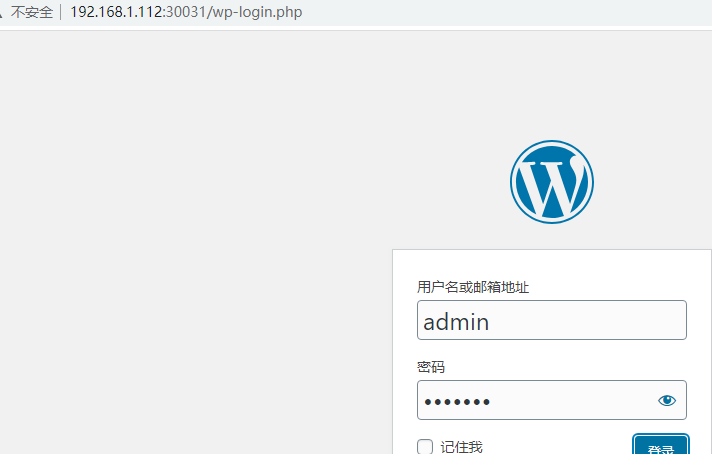This screenshot has height=454, width=712.
Task: Click the 记住我 label text
Action: [x=461, y=447]
